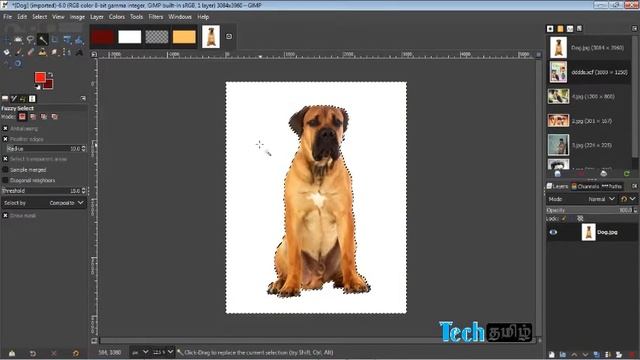Image resolution: width=640 pixels, height=360 pixels.
Task: Open Images dock tab configuration menu
Action: coord(634,28)
